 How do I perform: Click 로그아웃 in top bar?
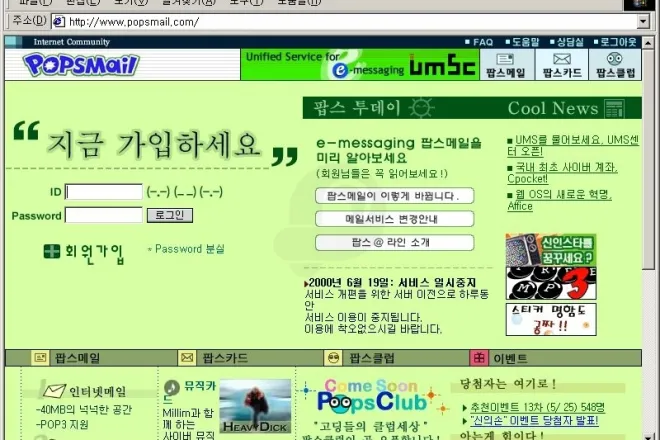[x=618, y=42]
